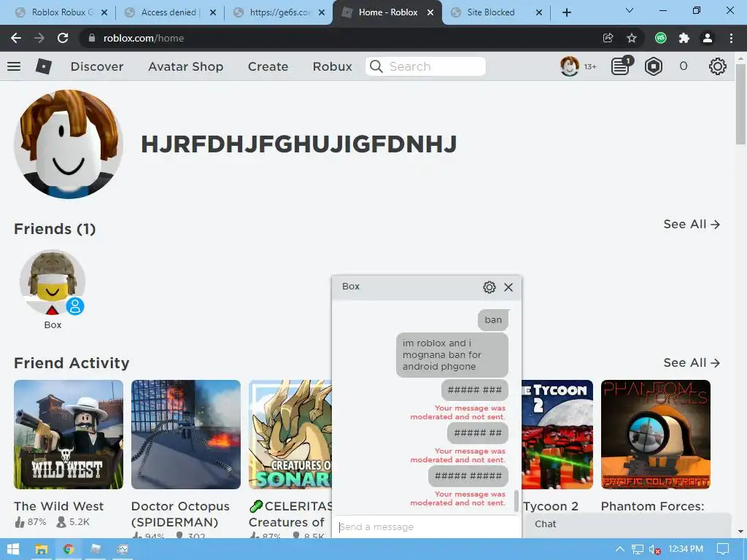Open friend Box's avatar

[53, 282]
